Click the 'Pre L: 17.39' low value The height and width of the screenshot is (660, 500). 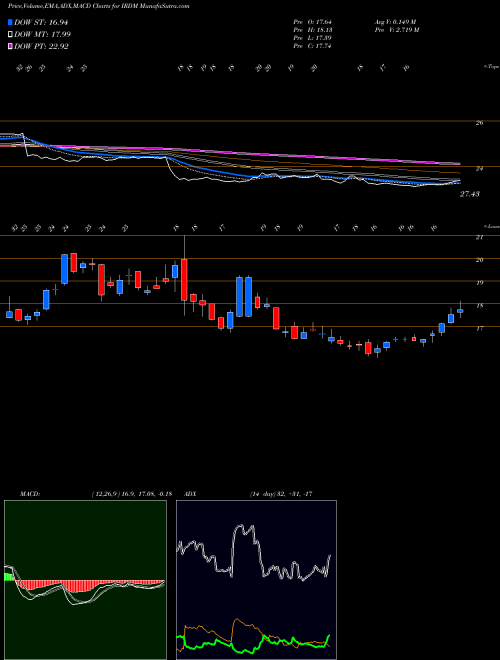point(313,38)
